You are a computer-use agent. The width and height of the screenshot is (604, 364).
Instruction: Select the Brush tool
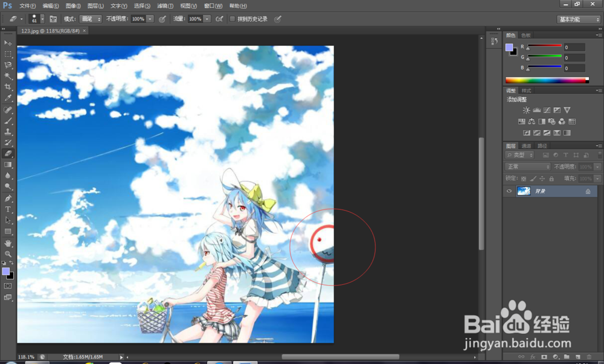point(8,121)
